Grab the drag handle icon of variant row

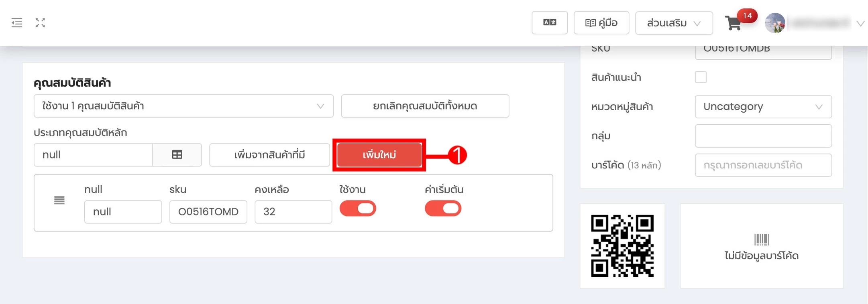(x=59, y=200)
